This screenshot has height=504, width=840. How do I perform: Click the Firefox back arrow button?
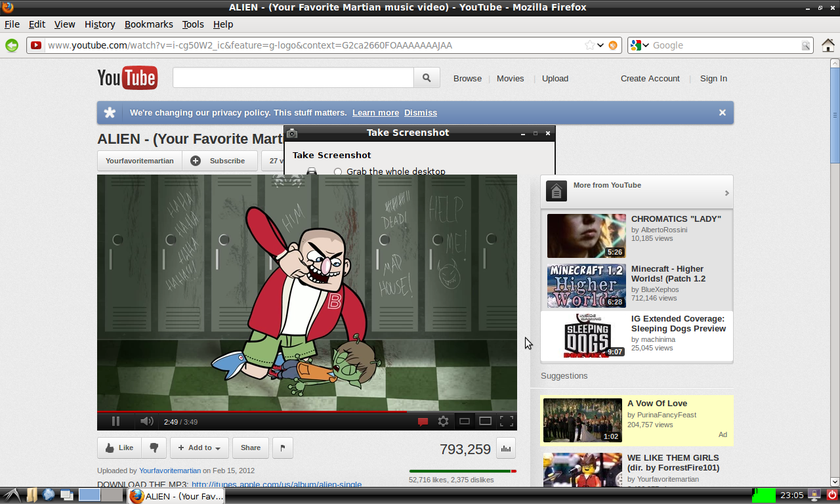click(x=12, y=45)
